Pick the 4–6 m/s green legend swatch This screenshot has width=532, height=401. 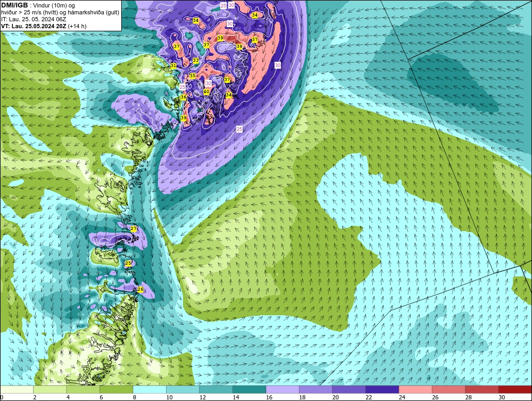[x=83, y=389]
